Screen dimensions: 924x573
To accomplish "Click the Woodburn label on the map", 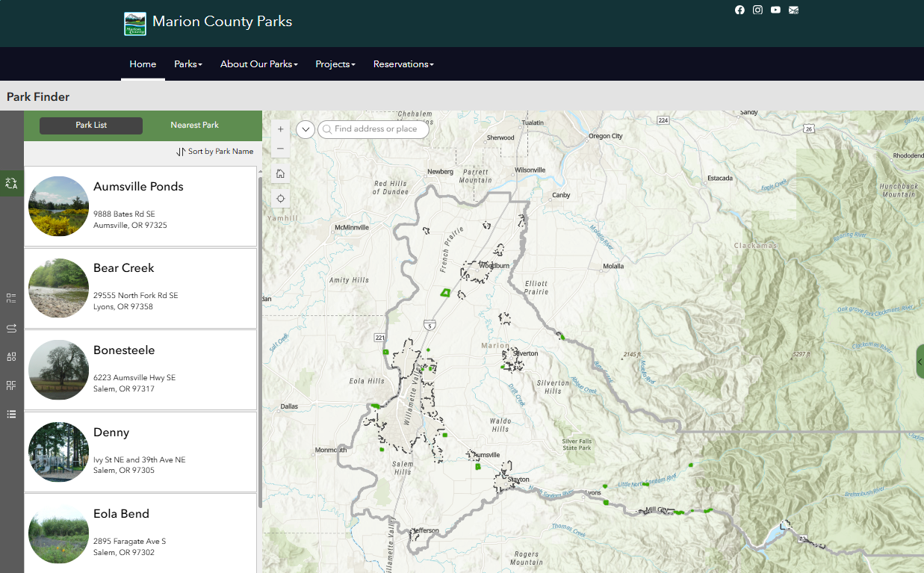I will click(494, 265).
